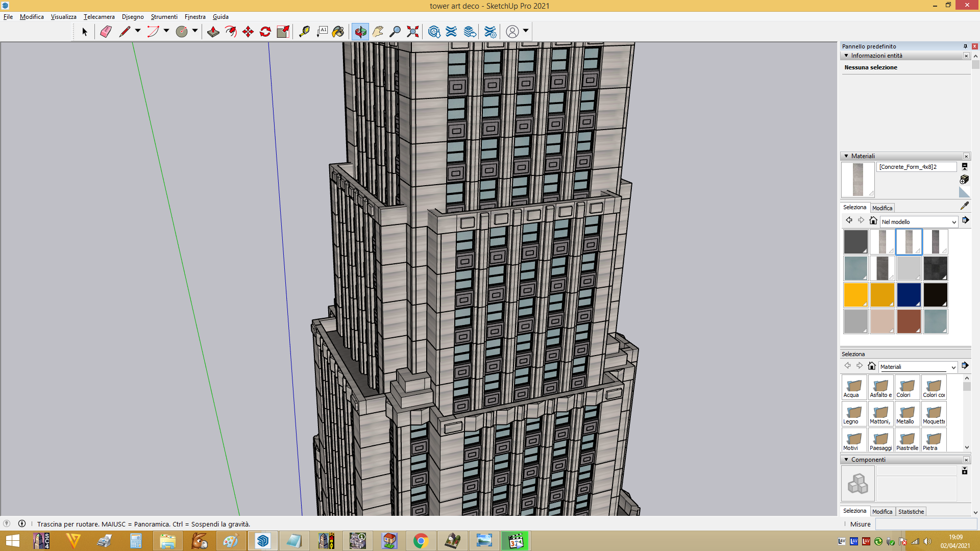Pick the Paint Bucket tool
Viewport: 980px width, 551px height.
(x=338, y=32)
